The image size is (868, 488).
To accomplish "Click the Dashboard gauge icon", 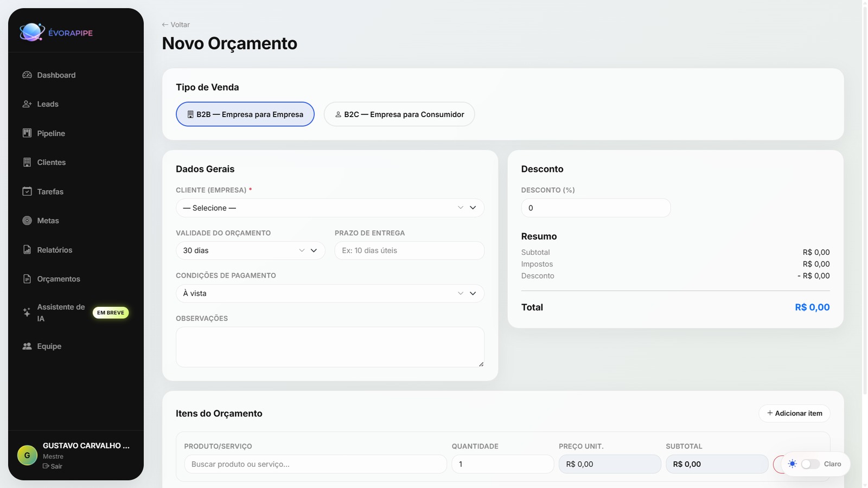I will pos(27,75).
